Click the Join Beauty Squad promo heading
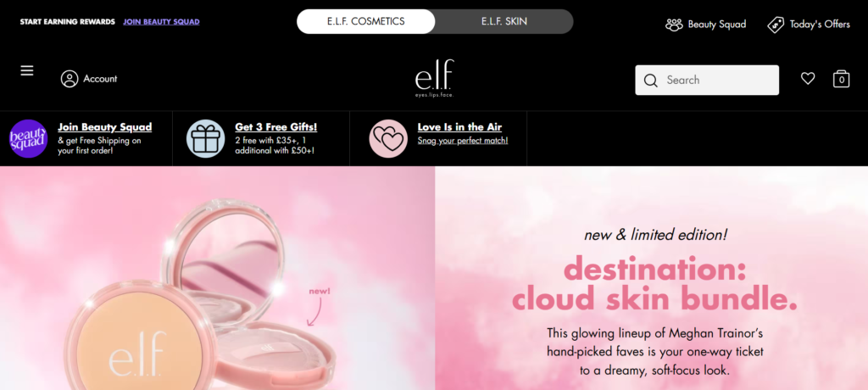 pos(104,127)
